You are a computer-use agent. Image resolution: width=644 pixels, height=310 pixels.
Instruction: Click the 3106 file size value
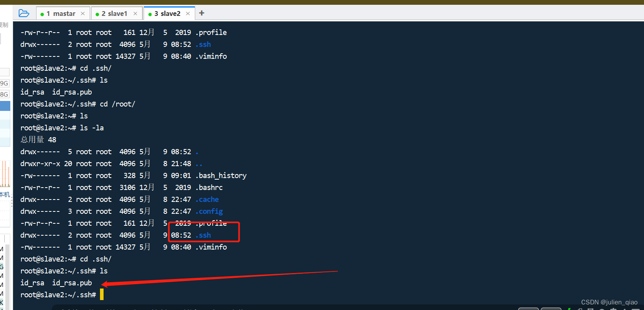[127, 188]
